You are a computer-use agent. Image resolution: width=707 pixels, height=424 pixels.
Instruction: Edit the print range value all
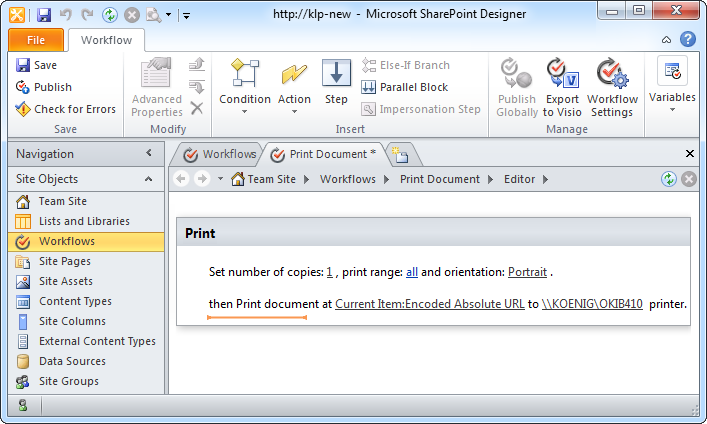(x=412, y=272)
